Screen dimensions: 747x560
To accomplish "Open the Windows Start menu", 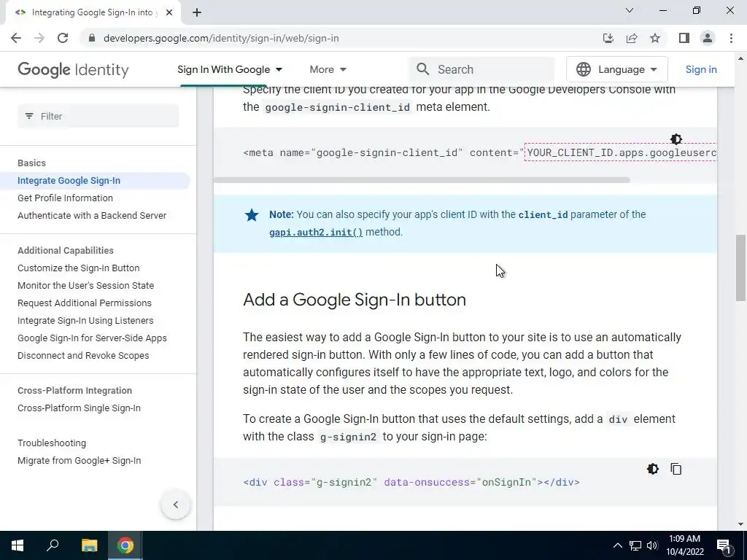I will (x=18, y=545).
